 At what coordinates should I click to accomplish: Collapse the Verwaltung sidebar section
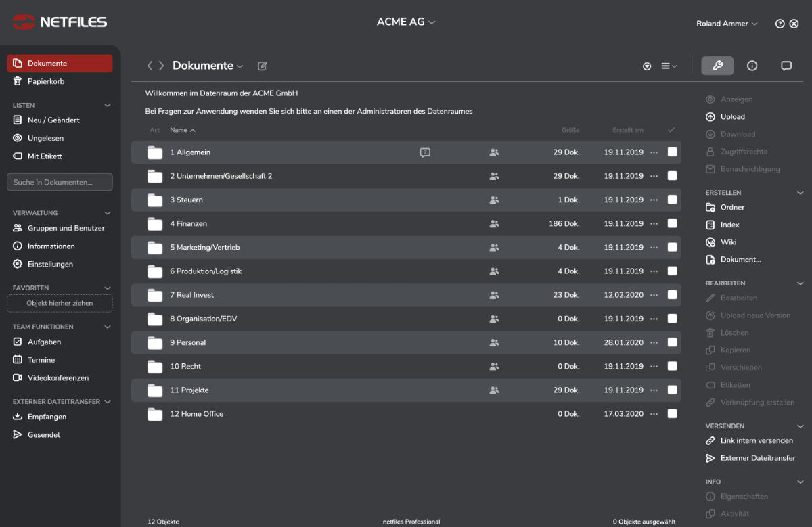point(107,213)
